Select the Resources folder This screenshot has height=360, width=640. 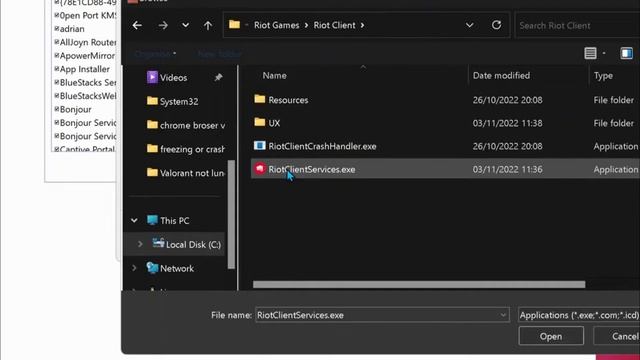pos(288,100)
